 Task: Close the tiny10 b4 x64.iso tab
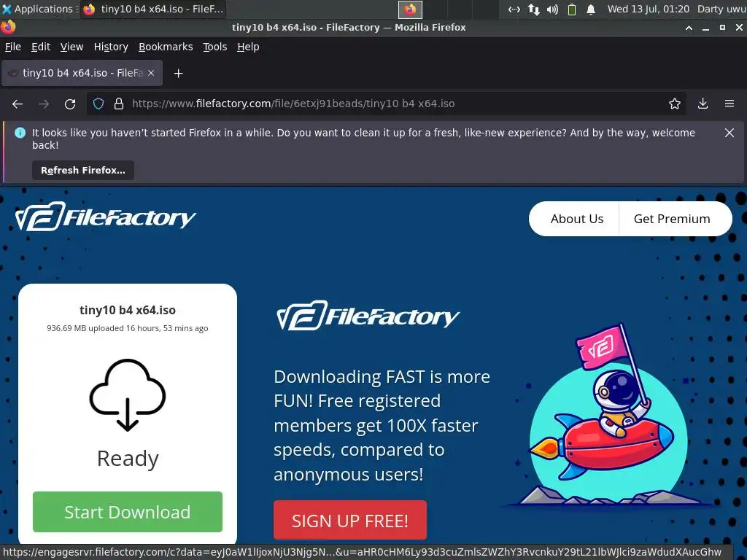click(x=151, y=73)
